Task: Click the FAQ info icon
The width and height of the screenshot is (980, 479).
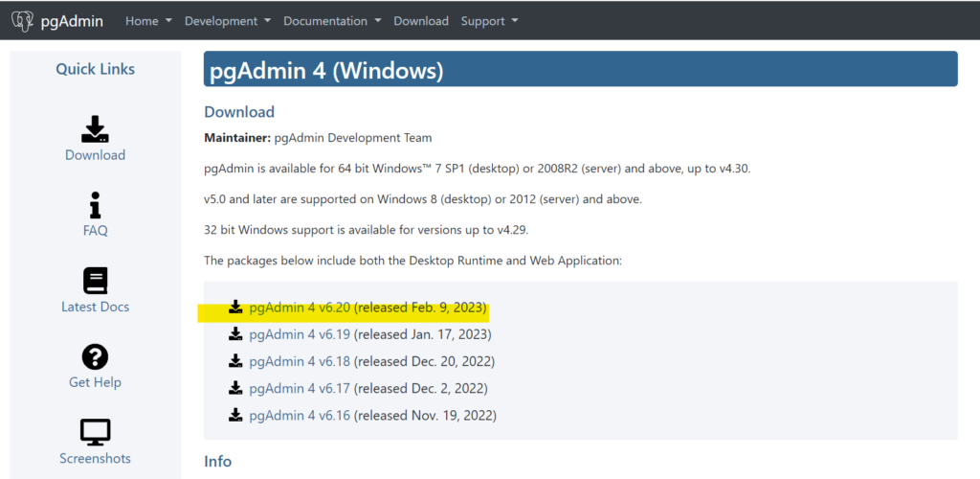Action: point(95,205)
